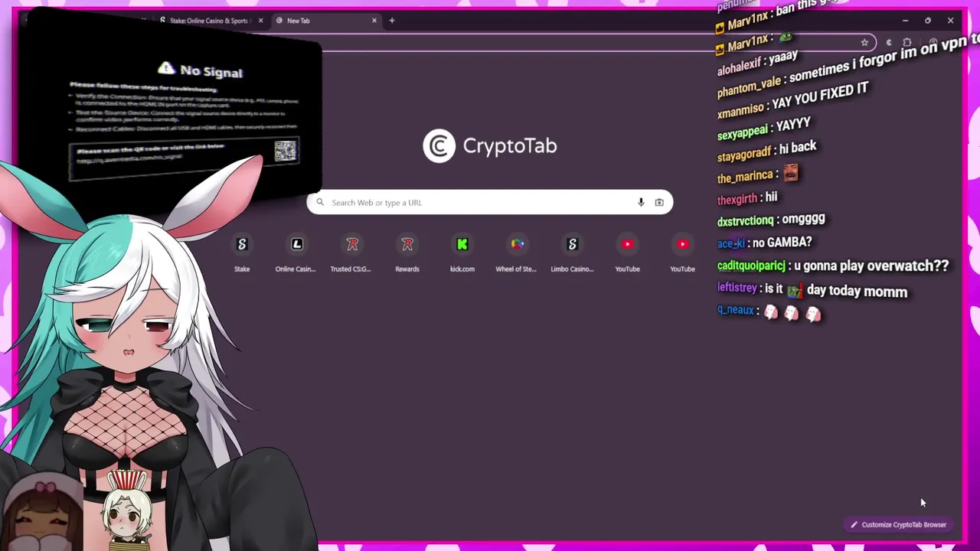Click the pencil icon beside Customize CryptoTab Browser
980x551 pixels.
pyautogui.click(x=854, y=525)
